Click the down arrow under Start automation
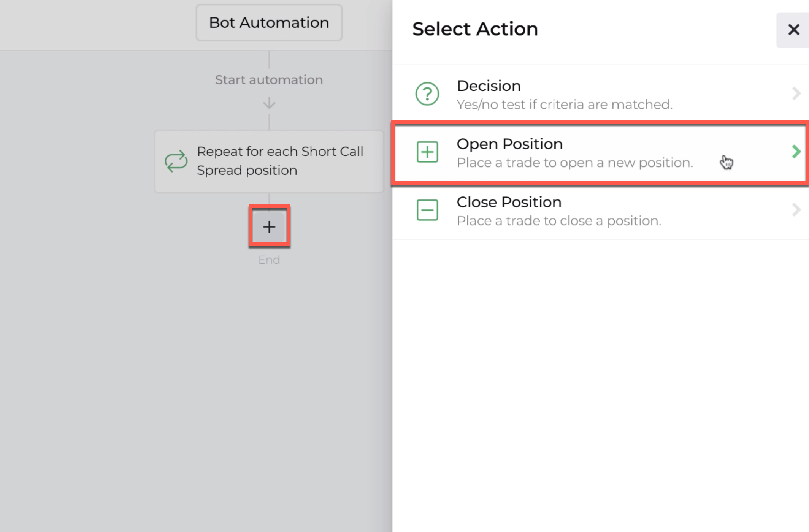 pyautogui.click(x=269, y=103)
